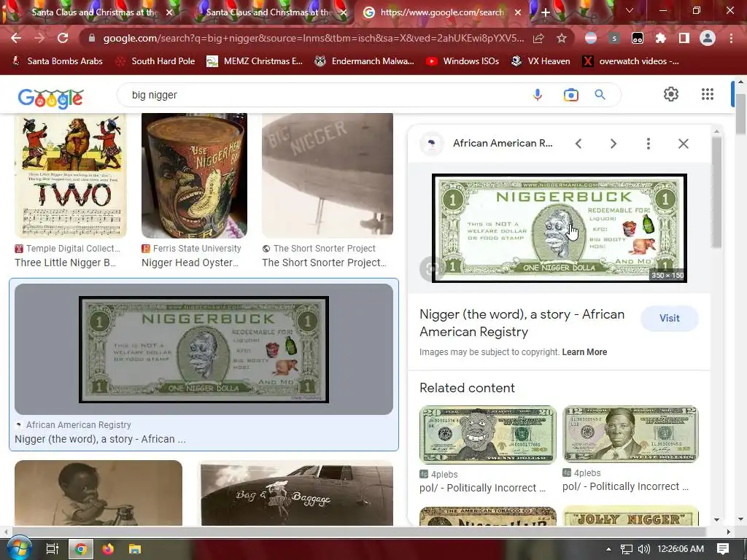This screenshot has width=747, height=560.
Task: Open the related bill with portrait of a woman
Action: tap(630, 435)
